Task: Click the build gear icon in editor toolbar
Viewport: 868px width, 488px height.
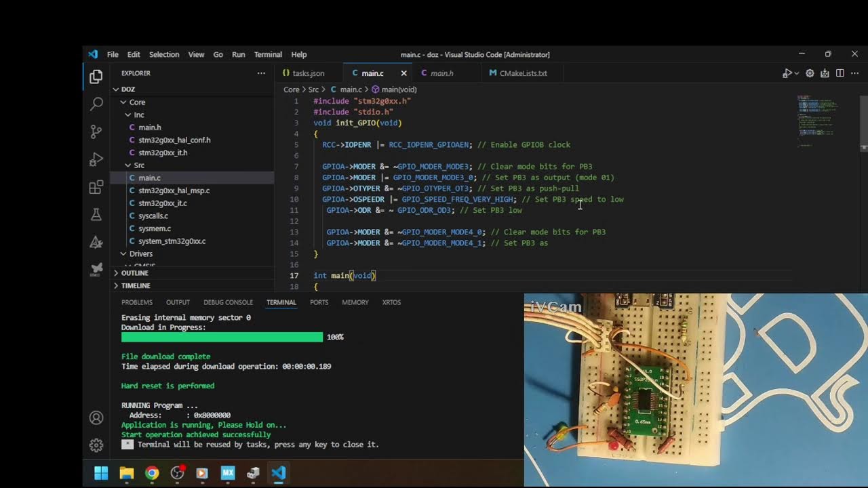Action: tap(810, 73)
